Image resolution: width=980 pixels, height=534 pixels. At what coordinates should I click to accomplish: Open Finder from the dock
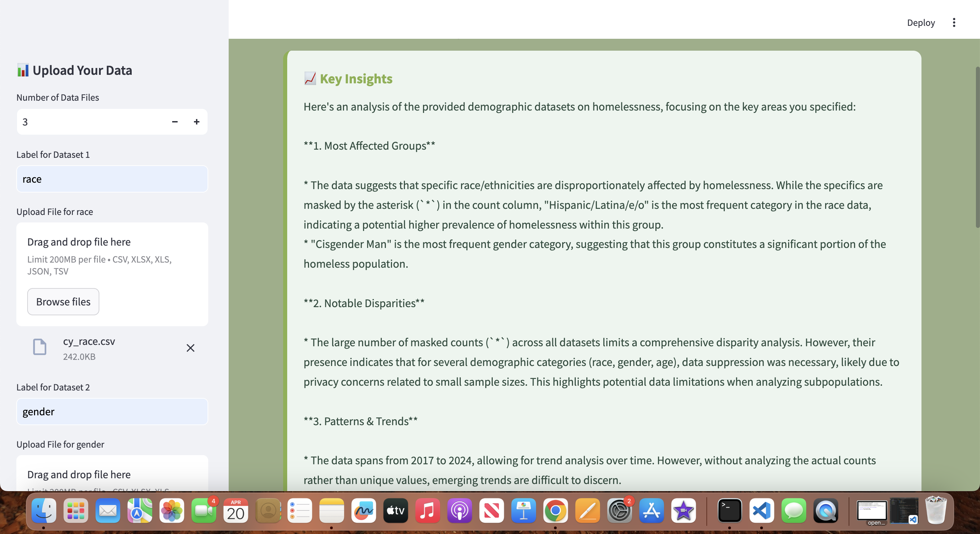point(44,511)
